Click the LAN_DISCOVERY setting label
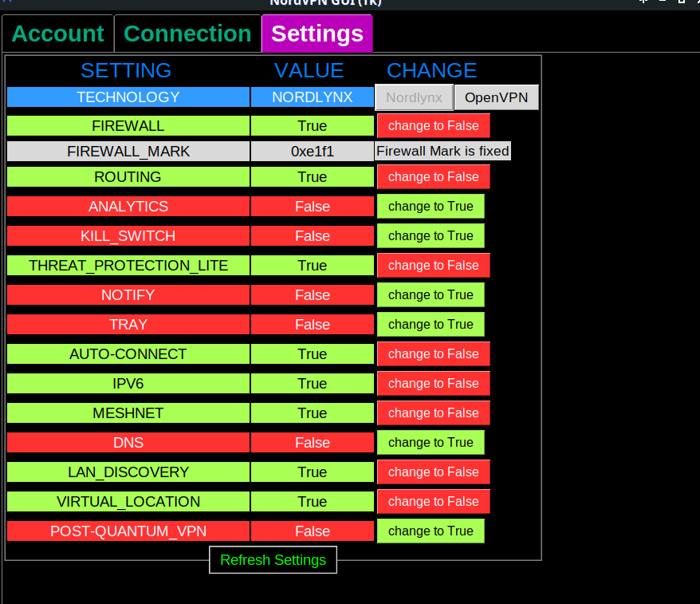Screen dimensions: 700x604 point(128,472)
